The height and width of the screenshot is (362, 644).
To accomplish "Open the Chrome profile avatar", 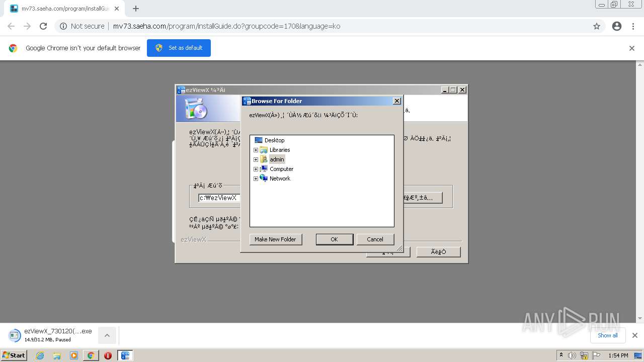I will click(x=617, y=26).
